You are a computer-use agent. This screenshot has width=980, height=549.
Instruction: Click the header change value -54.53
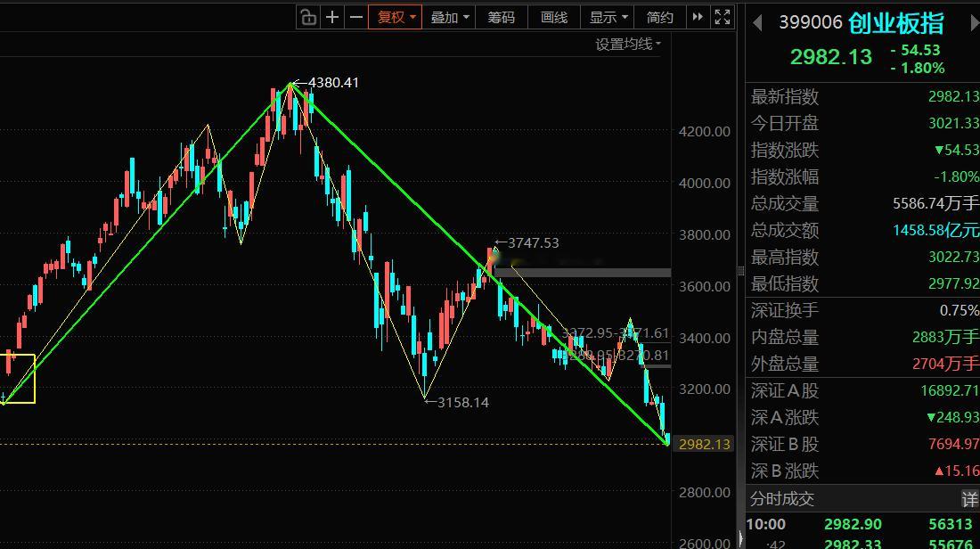pyautogui.click(x=916, y=50)
